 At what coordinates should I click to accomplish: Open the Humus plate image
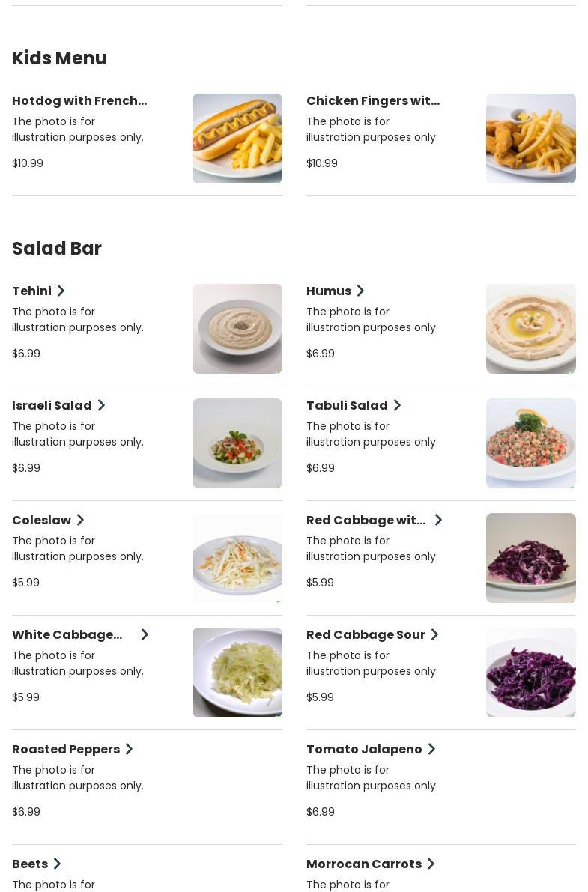pos(530,329)
